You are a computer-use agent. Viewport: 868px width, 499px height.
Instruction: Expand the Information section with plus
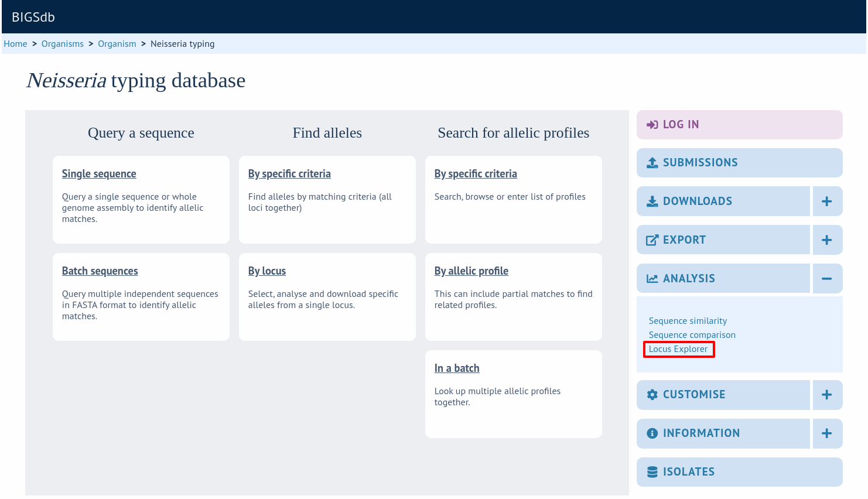tap(827, 433)
